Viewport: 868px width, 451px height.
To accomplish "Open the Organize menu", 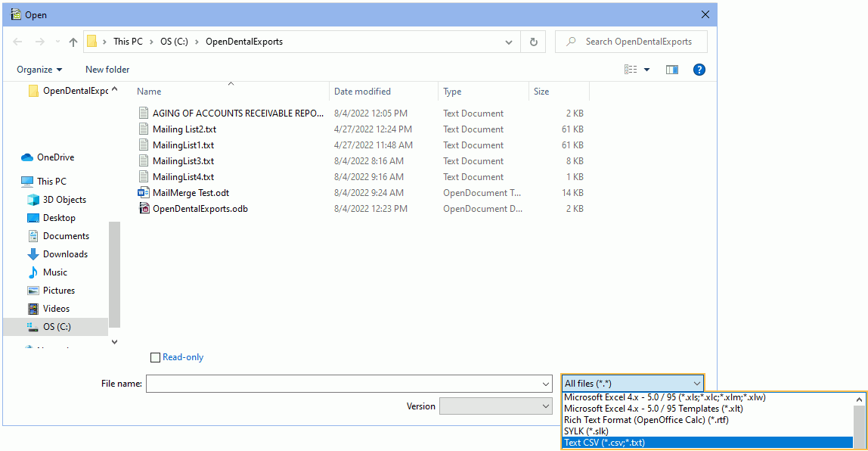I will click(x=39, y=70).
